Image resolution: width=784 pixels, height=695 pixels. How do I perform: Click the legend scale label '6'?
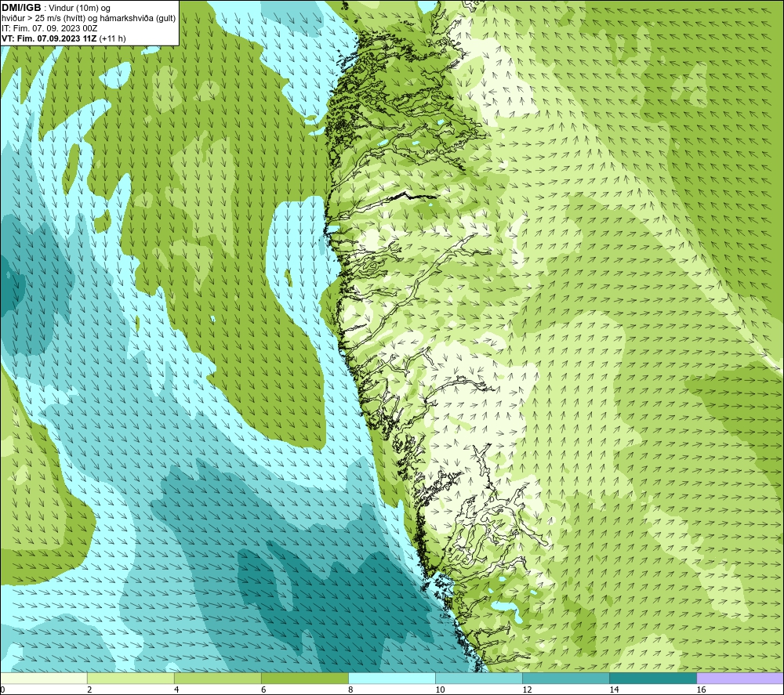pos(263,690)
